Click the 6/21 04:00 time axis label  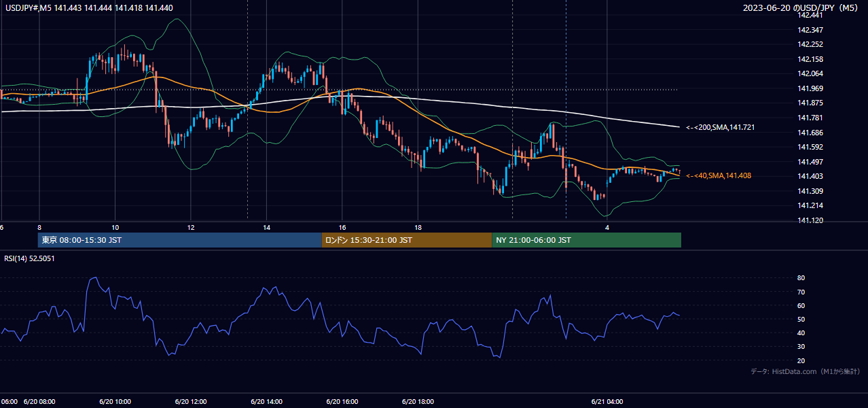click(607, 401)
